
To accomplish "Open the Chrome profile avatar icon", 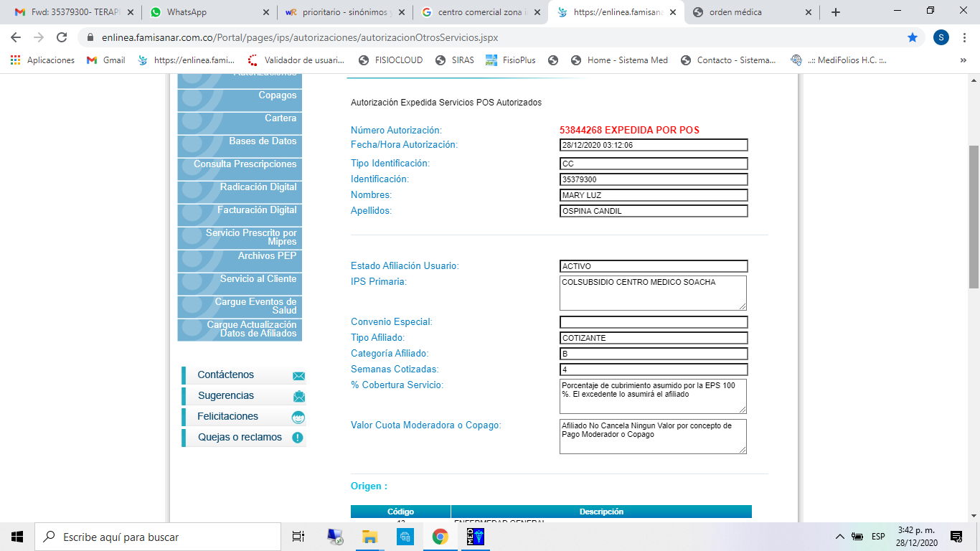I will 941,37.
